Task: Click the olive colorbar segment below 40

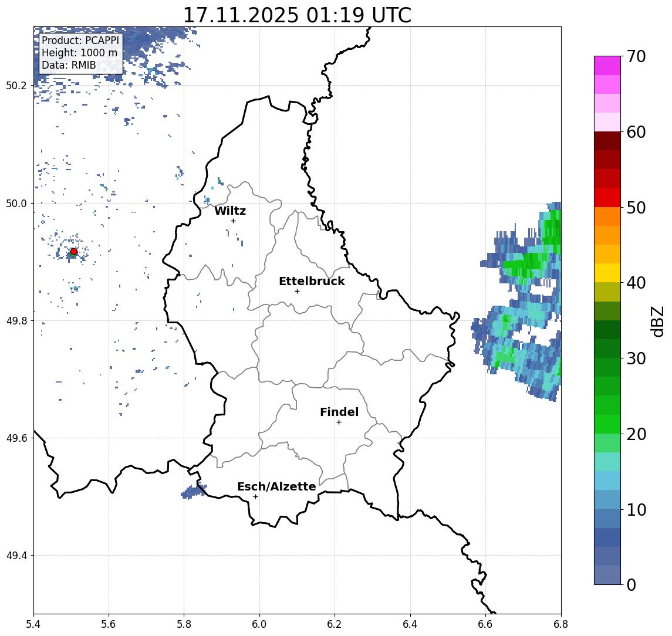Action: tap(607, 292)
